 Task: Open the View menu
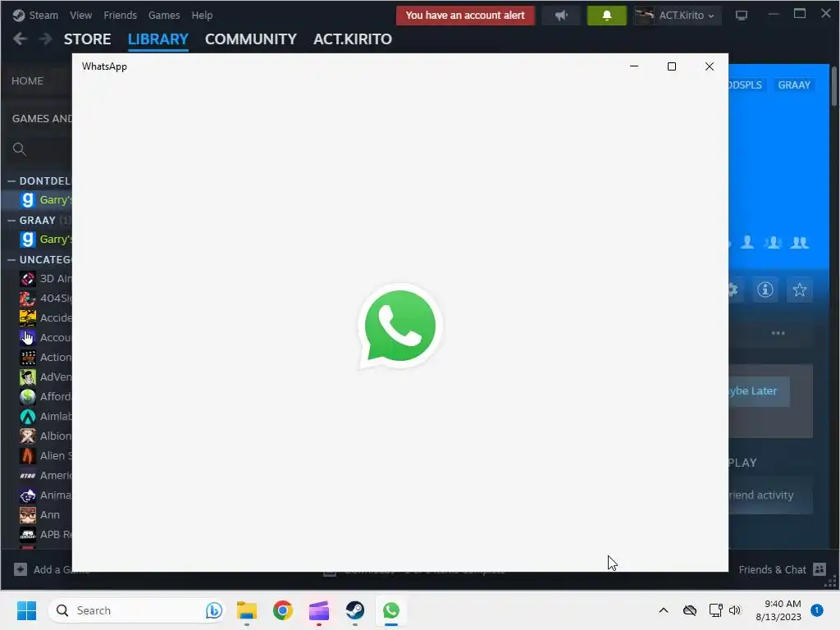80,16
